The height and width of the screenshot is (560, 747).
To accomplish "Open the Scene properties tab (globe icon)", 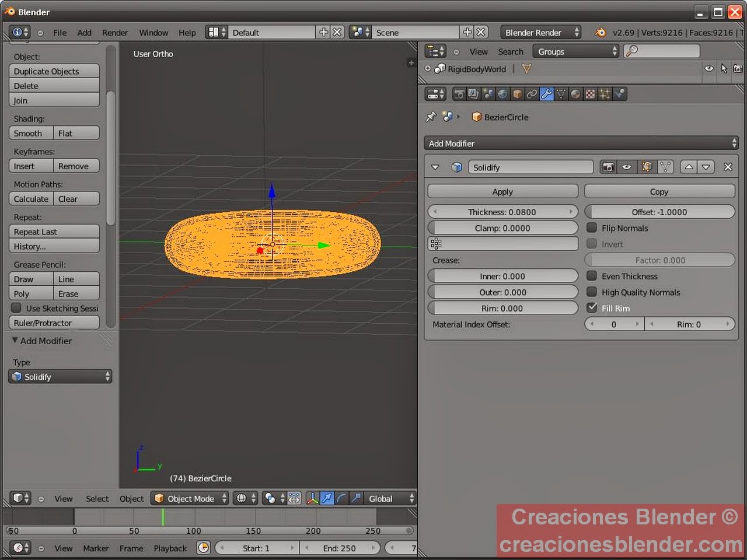I will [503, 94].
